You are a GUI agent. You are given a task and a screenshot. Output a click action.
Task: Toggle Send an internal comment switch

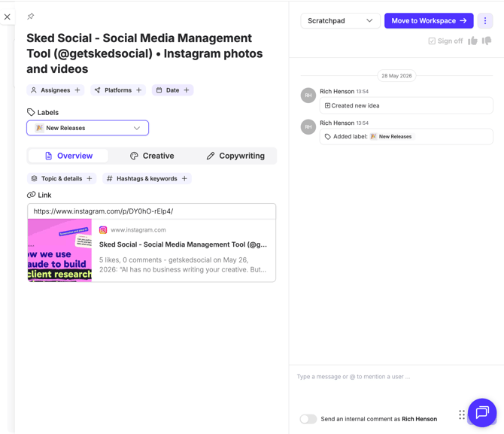(308, 419)
